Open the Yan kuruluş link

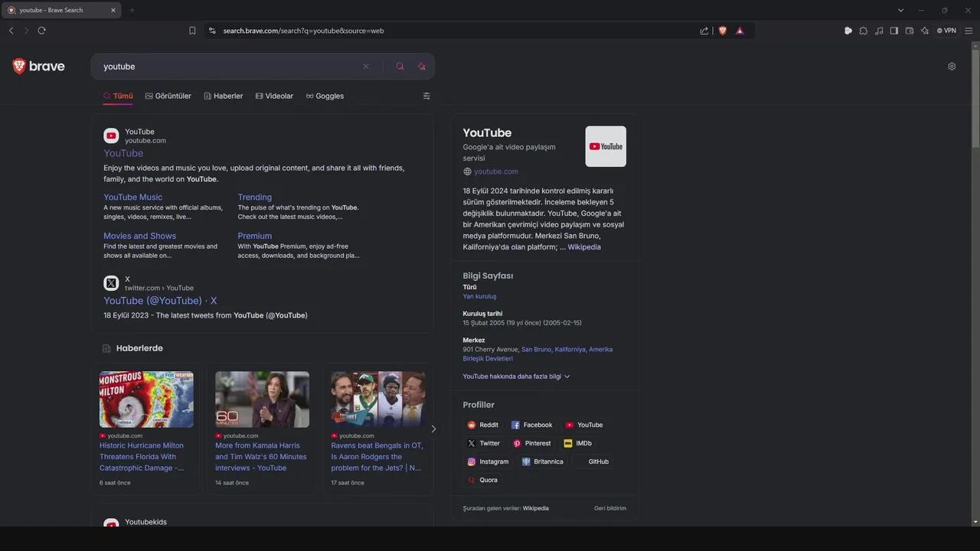coord(479,296)
